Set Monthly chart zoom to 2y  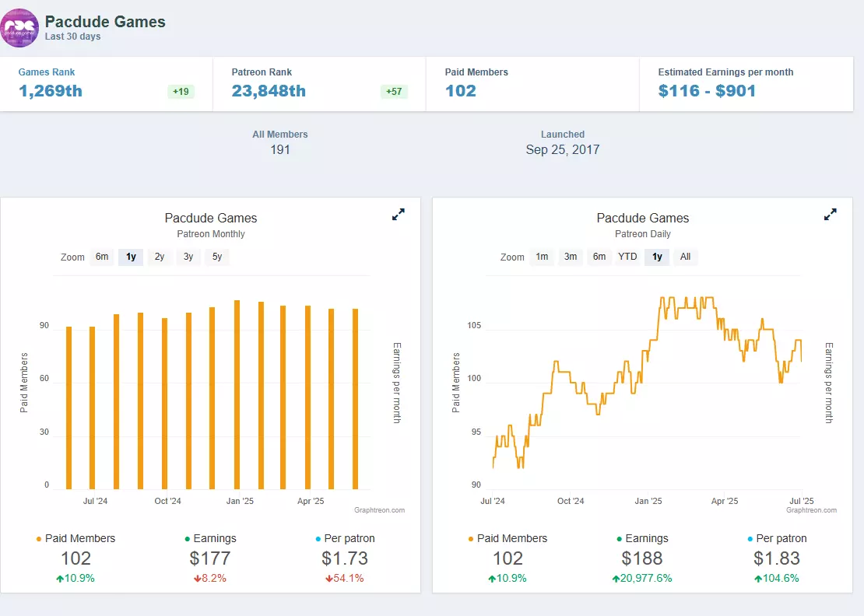coord(160,257)
